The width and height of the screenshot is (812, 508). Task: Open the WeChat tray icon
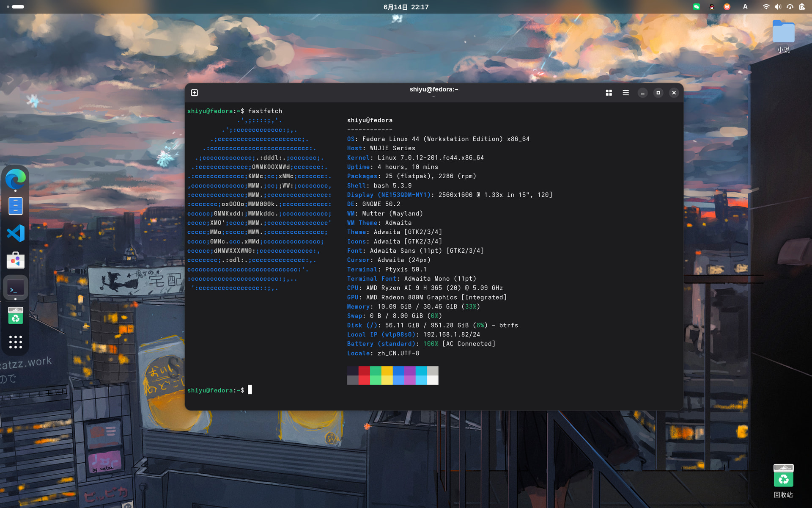pyautogui.click(x=697, y=7)
